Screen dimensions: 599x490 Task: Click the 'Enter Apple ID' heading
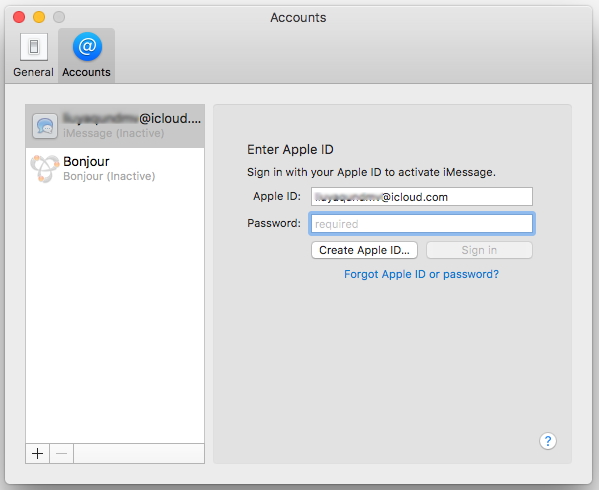click(x=290, y=149)
